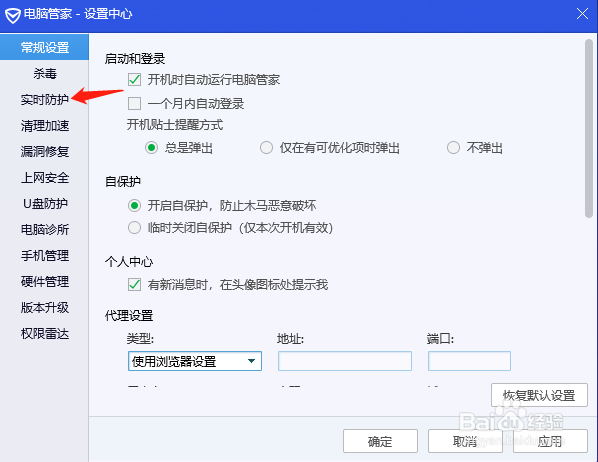This screenshot has width=598, height=462.
Task: Select 开启自保护 radio button
Action: pos(134,206)
